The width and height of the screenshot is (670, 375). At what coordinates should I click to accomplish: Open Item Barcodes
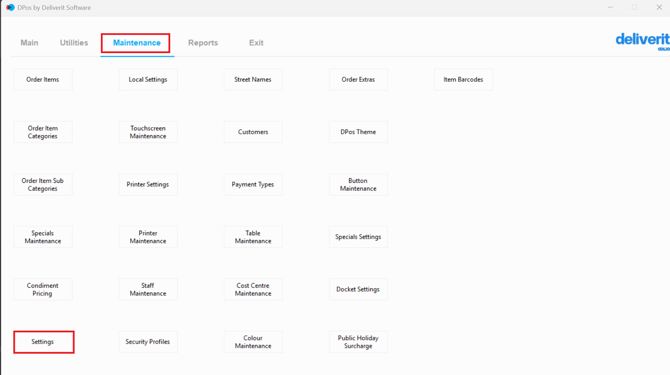(463, 79)
